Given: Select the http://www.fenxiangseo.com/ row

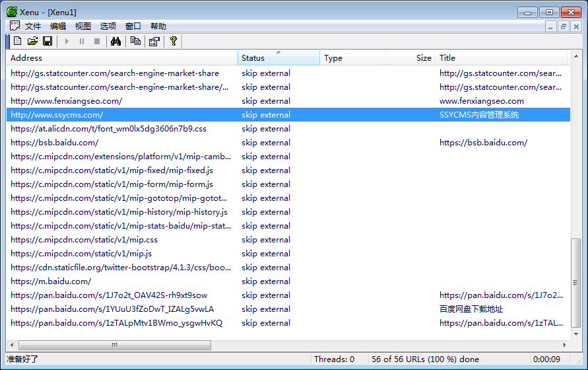Looking at the screenshot, I should (67, 101).
